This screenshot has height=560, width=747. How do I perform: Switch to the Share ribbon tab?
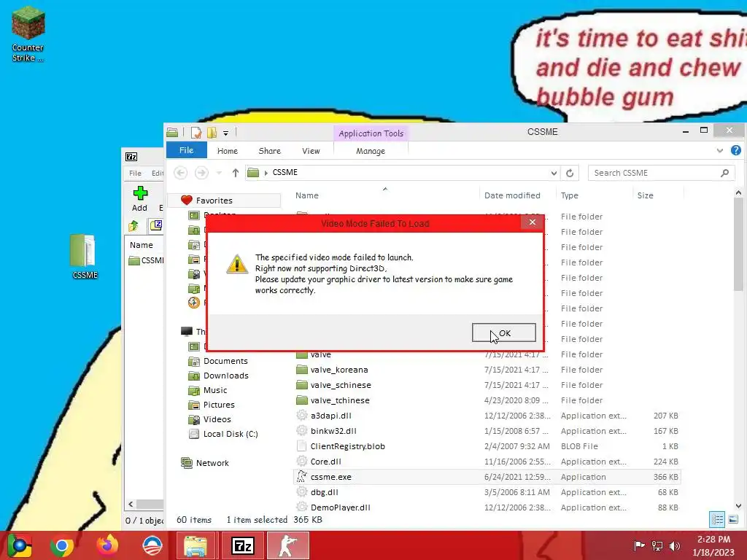pyautogui.click(x=269, y=151)
